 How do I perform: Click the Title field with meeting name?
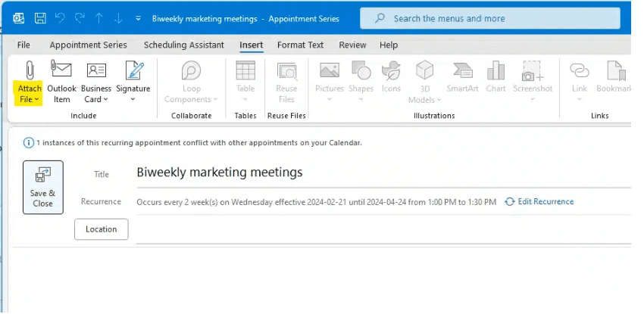tap(379, 173)
